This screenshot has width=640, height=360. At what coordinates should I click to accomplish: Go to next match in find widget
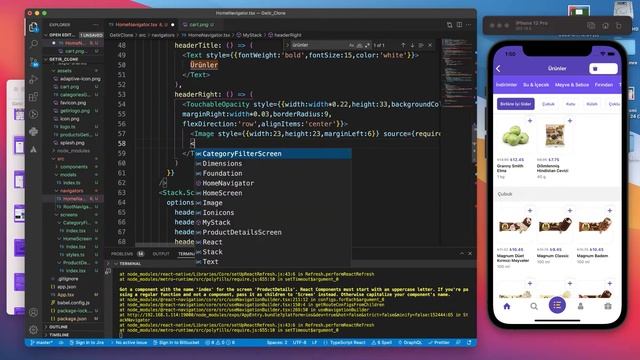point(412,45)
